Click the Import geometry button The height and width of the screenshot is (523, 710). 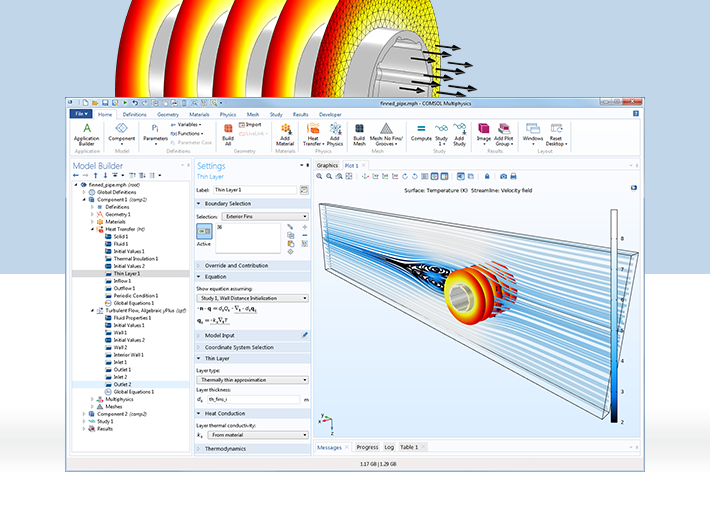pyautogui.click(x=250, y=125)
